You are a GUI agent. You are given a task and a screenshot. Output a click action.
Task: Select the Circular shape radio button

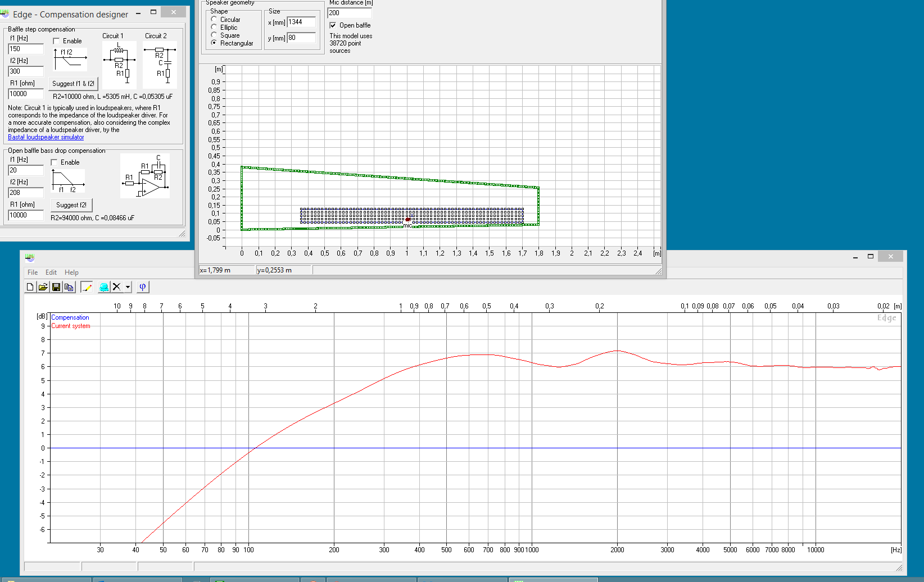214,19
